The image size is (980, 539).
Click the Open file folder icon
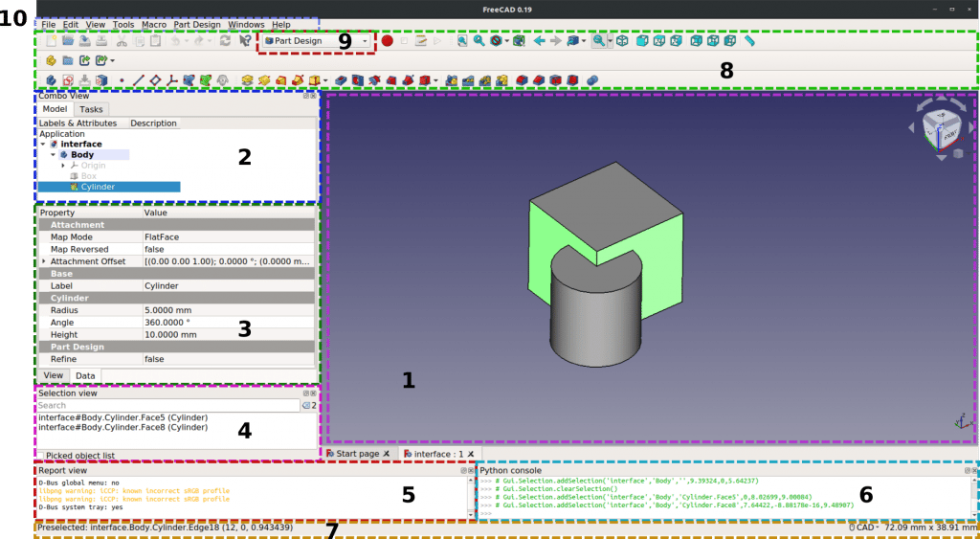tap(68, 40)
